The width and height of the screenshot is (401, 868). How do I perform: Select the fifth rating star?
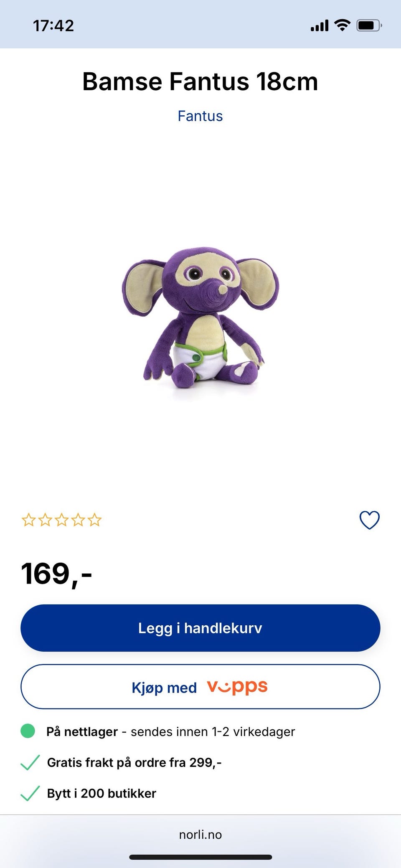click(x=95, y=520)
